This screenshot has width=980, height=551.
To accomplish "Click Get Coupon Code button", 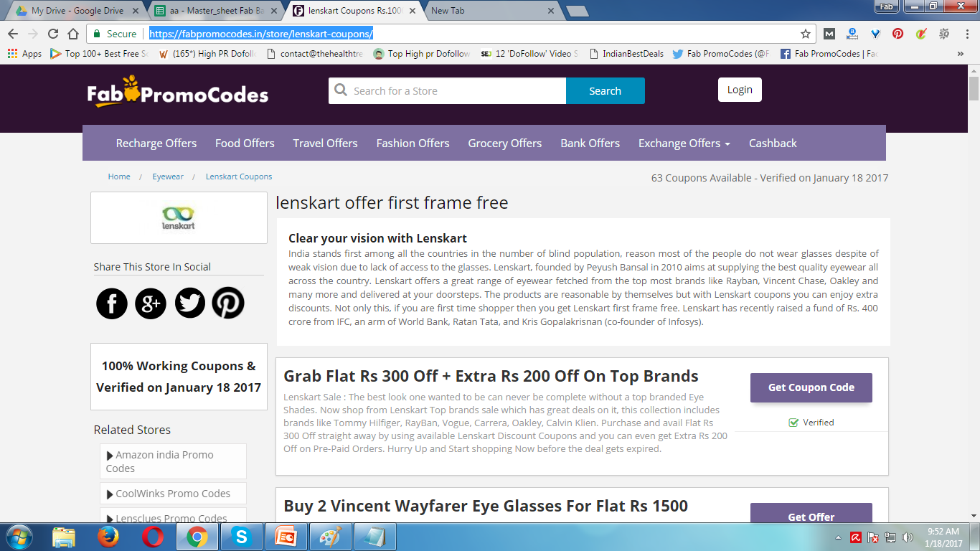I will [x=811, y=387].
